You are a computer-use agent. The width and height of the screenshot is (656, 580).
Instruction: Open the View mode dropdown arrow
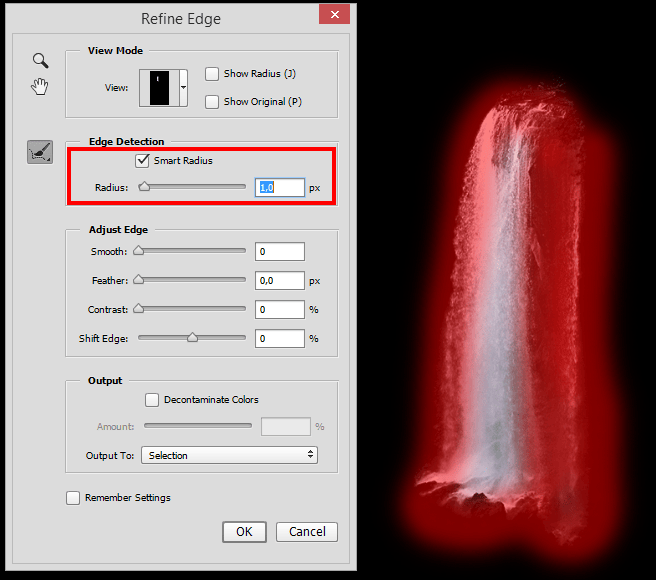click(x=183, y=88)
